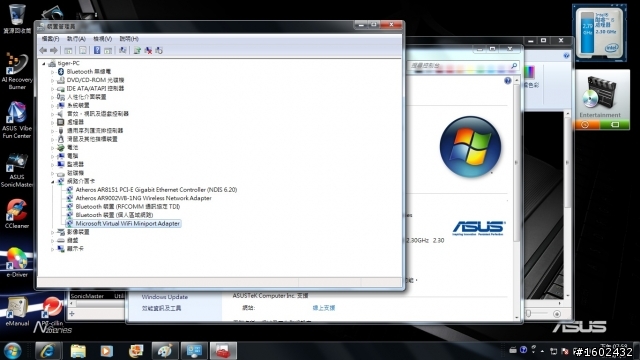This screenshot has width=640, height=360.
Task: Open the 執行(A) Action menu
Action: pos(76,39)
